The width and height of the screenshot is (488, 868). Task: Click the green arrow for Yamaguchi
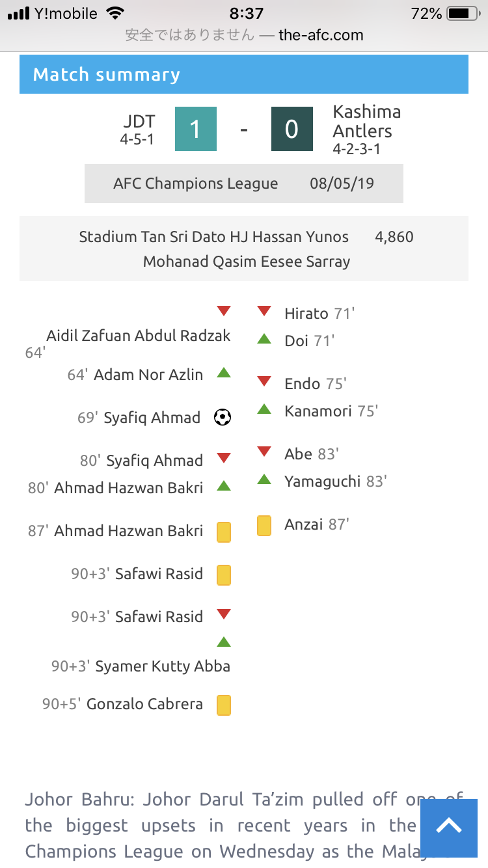(x=264, y=479)
